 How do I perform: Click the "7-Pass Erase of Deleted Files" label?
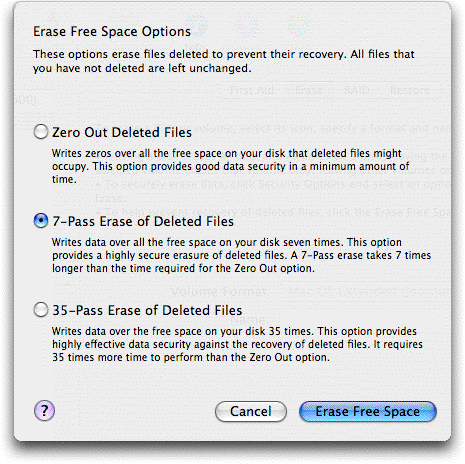[143, 221]
